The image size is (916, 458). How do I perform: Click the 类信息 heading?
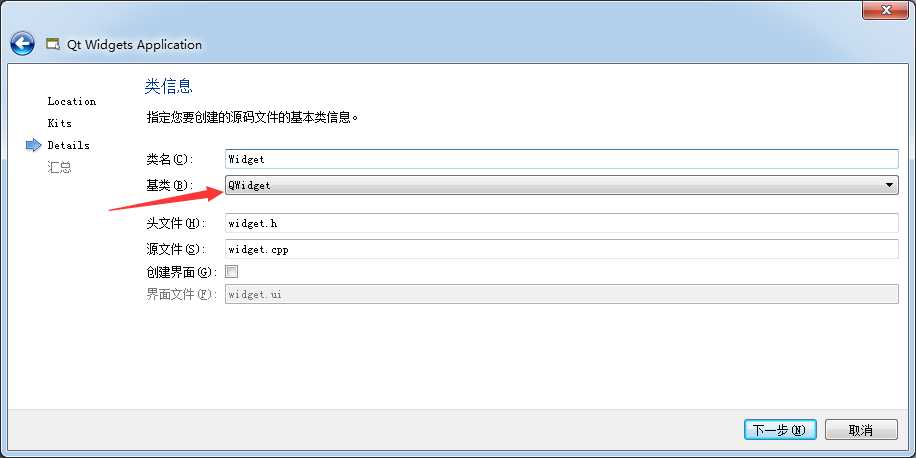pyautogui.click(x=168, y=86)
